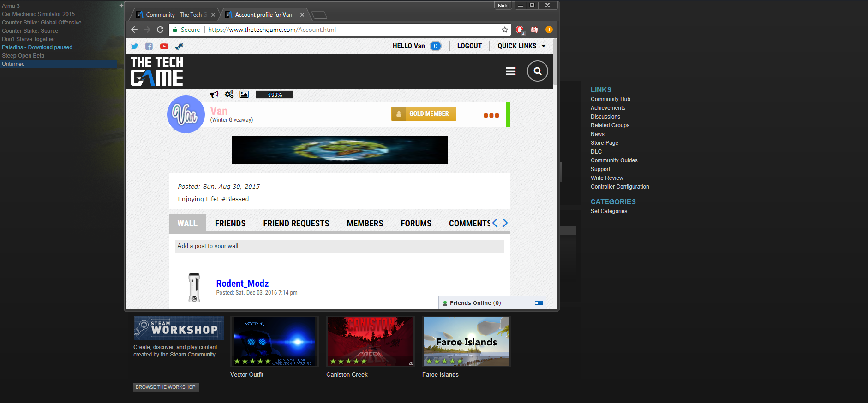Open a new browser tab
Viewport: 868px width, 403px height.
(x=319, y=15)
